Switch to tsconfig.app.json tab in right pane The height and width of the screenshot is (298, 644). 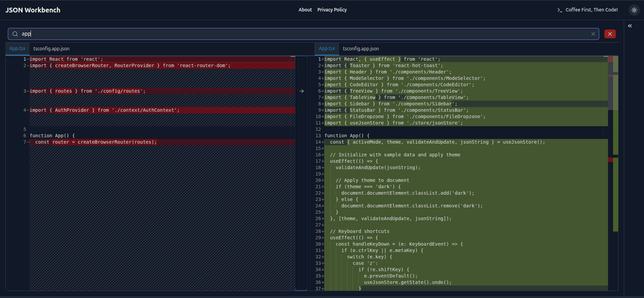[361, 49]
